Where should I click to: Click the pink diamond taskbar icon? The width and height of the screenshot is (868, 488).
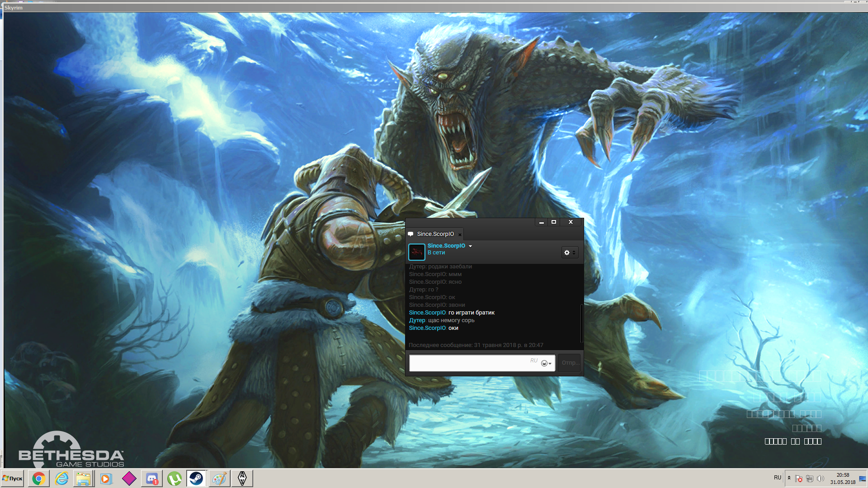129,479
